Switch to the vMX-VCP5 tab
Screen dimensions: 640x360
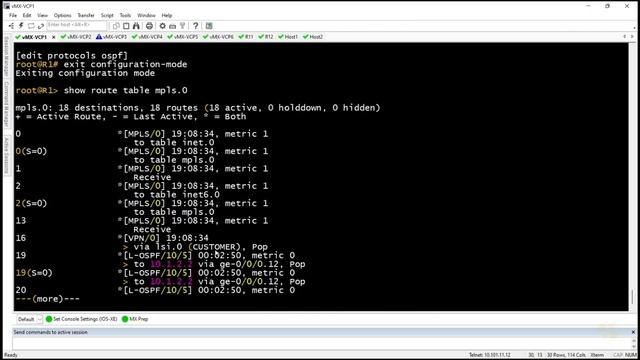(182, 37)
